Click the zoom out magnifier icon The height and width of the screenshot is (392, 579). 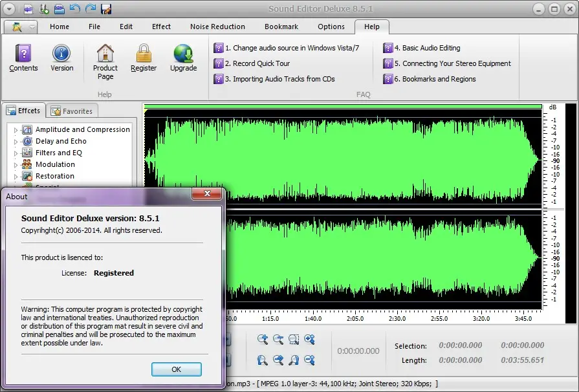278,340
